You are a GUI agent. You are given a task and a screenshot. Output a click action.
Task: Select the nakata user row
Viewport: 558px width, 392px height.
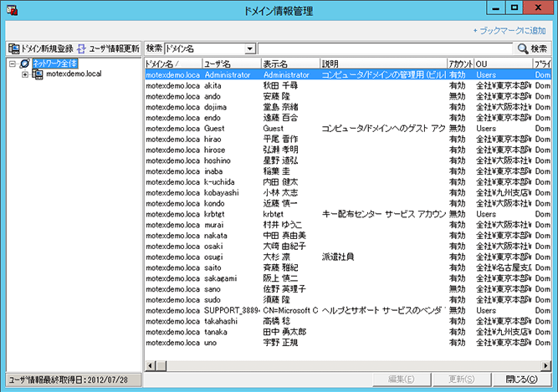pyautogui.click(x=348, y=235)
